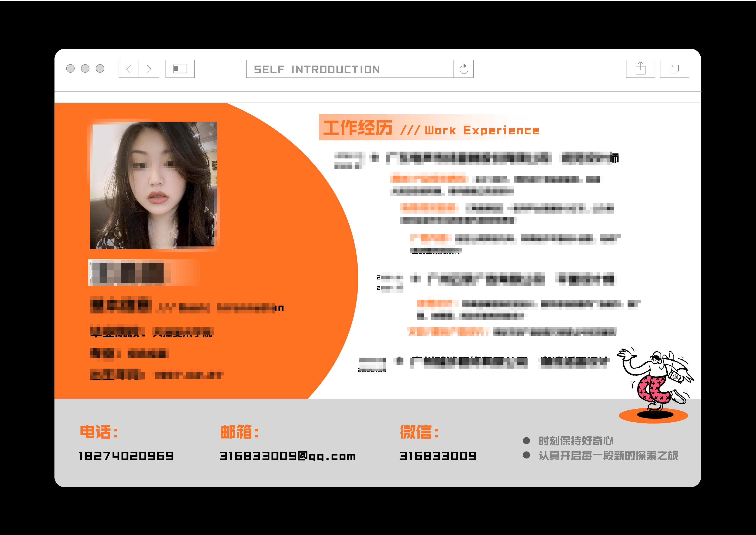The width and height of the screenshot is (756, 535).
Task: Click the first gray window dot
Action: (x=70, y=68)
